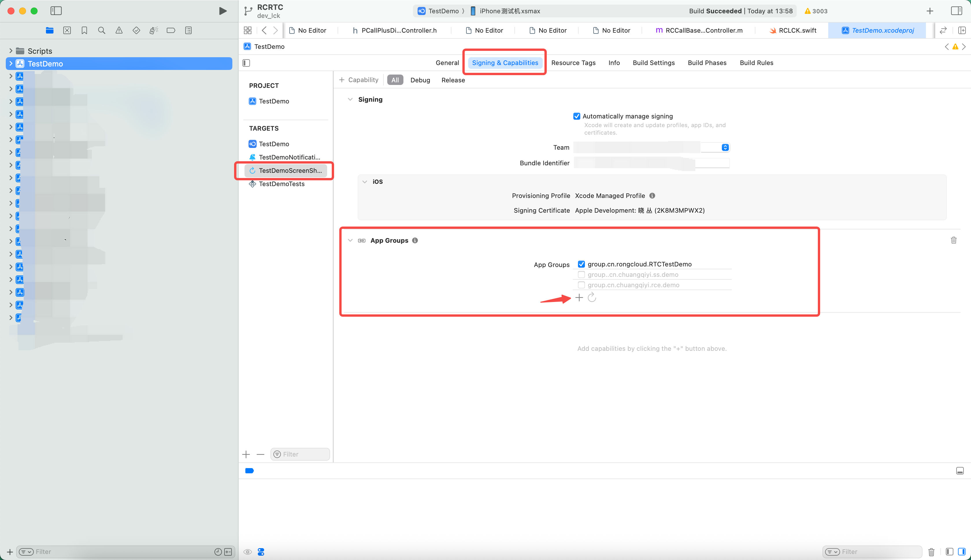Open the related items grid icon

point(248,30)
